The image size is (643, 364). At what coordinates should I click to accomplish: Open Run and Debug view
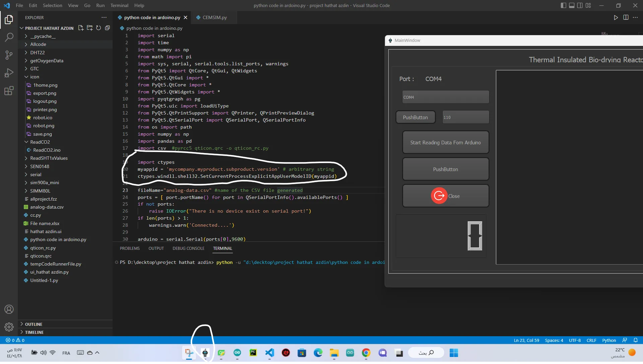pyautogui.click(x=9, y=73)
